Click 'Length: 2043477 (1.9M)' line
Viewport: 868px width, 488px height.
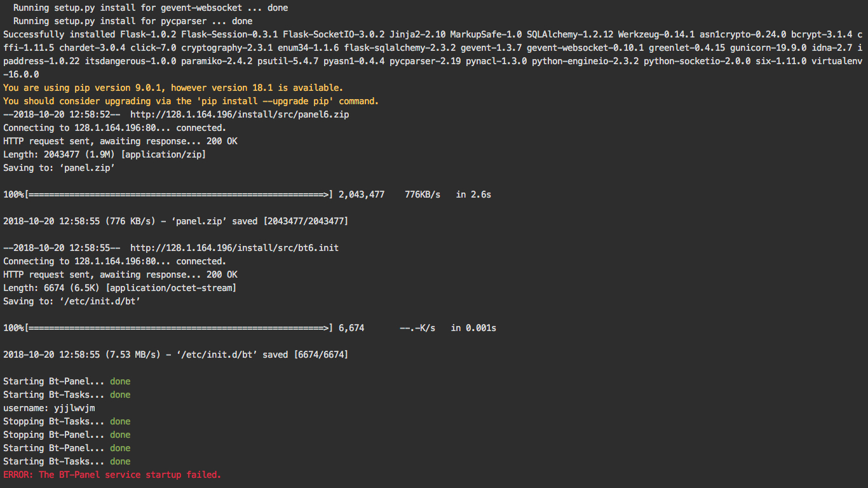click(104, 154)
